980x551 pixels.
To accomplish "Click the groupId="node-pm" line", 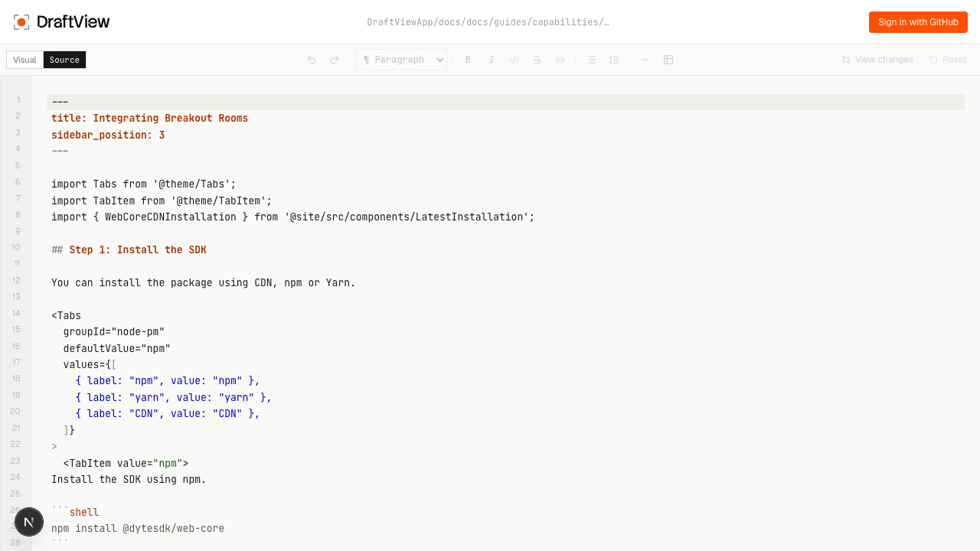I will 114,332.
